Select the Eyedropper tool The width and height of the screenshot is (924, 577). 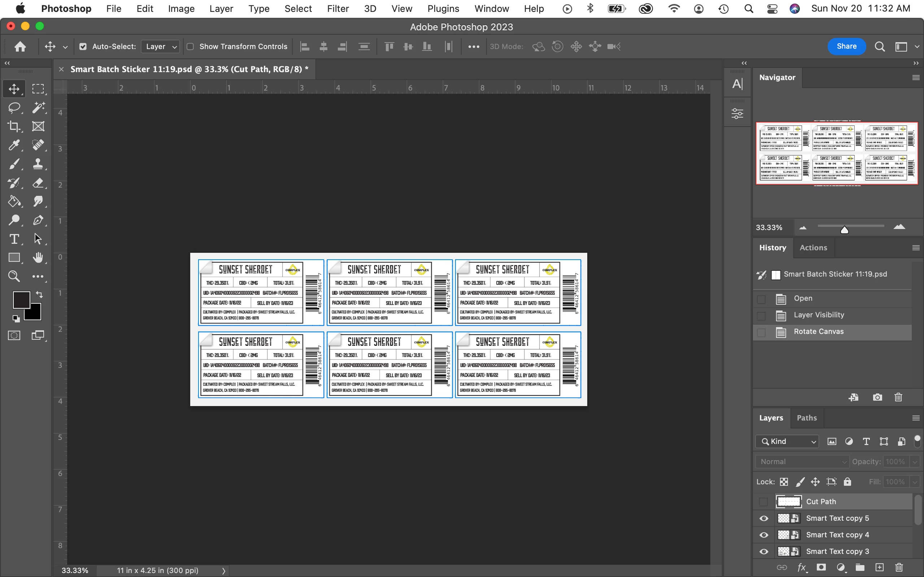pos(14,145)
